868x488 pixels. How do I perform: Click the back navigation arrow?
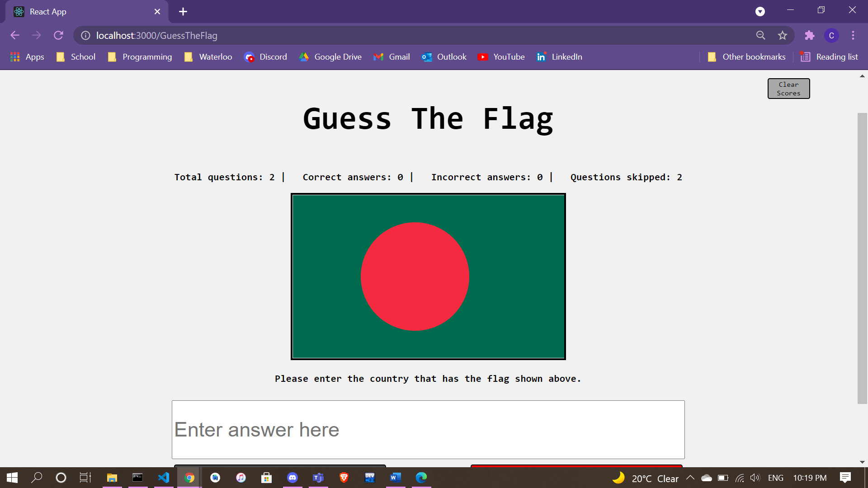15,35
